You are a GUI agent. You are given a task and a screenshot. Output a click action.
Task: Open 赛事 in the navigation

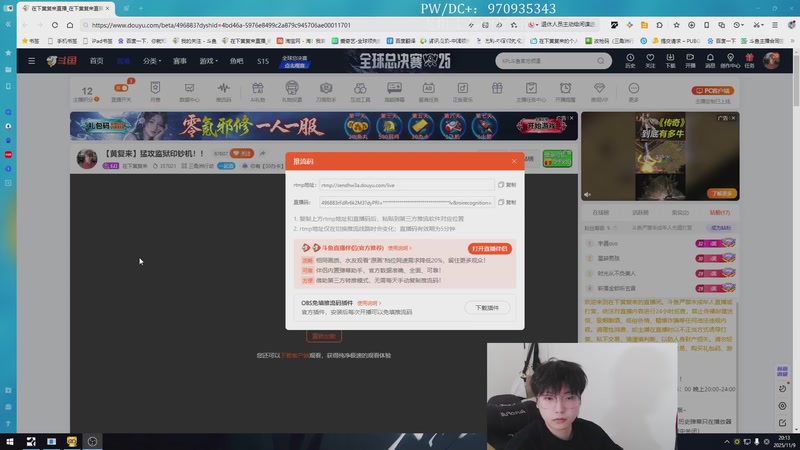tap(180, 61)
